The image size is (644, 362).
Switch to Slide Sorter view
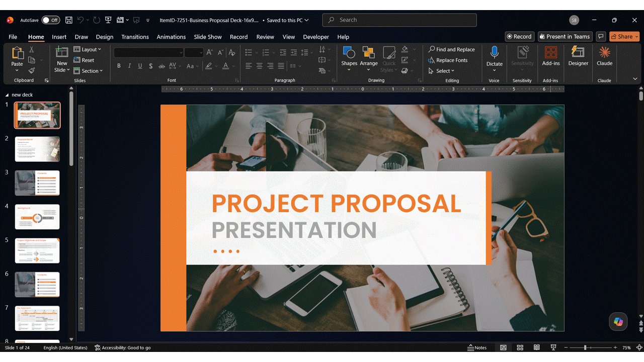[x=520, y=347]
